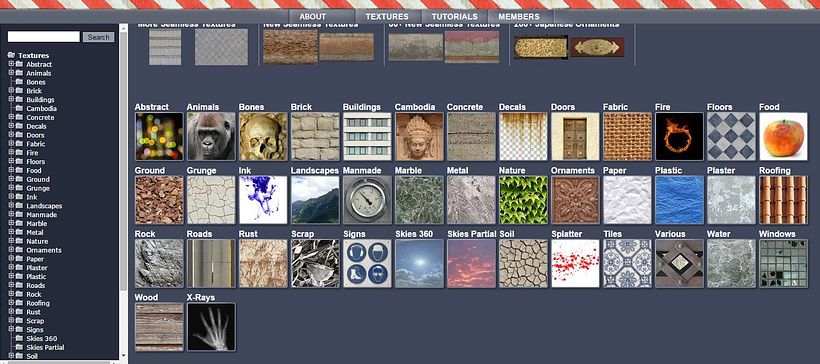The height and width of the screenshot is (364, 820).
Task: Expand the Abstract folder in tree
Action: (11, 64)
